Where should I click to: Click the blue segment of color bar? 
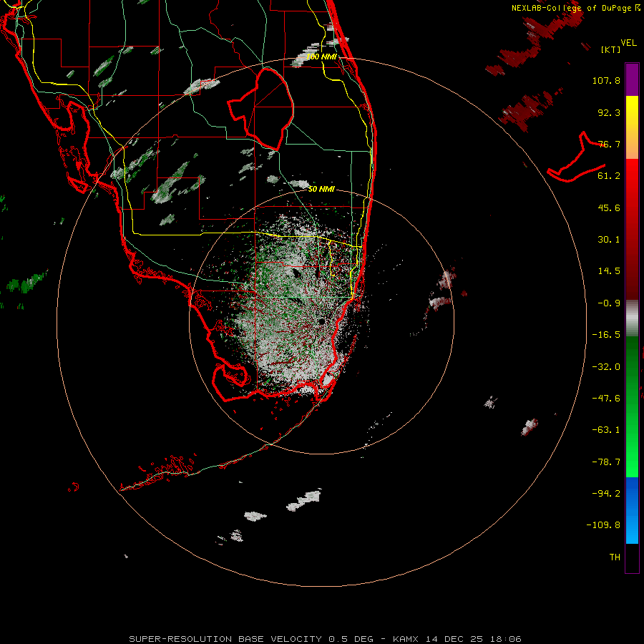click(632, 510)
